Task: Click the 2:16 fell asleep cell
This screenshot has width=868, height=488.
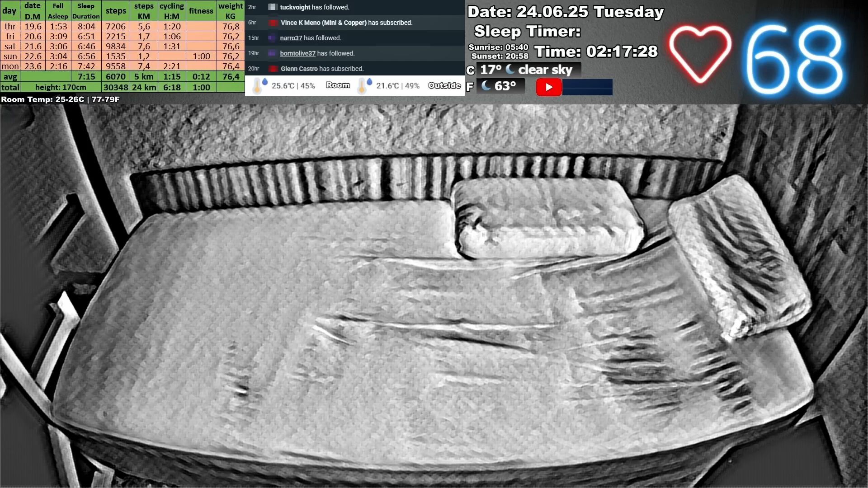Action: (x=58, y=66)
